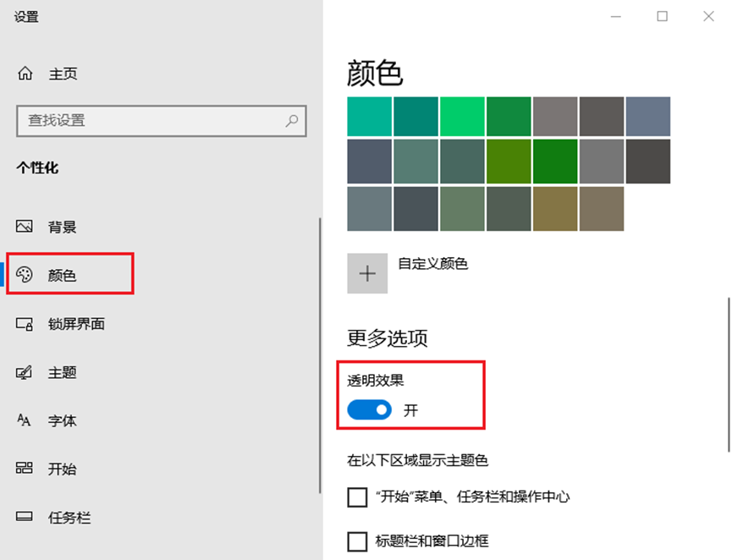This screenshot has width=732, height=560.
Task: Open 字体 settings page
Action: (x=161, y=421)
